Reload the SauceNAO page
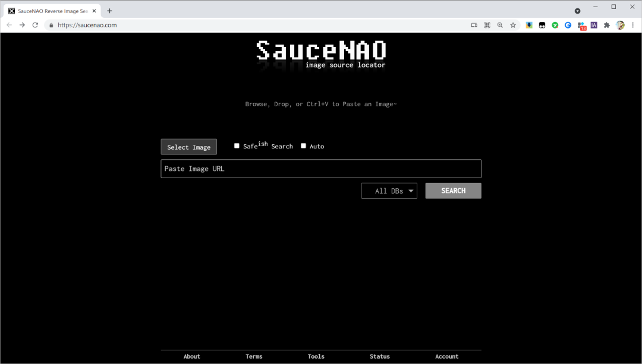The width and height of the screenshot is (642, 364). coord(35,25)
